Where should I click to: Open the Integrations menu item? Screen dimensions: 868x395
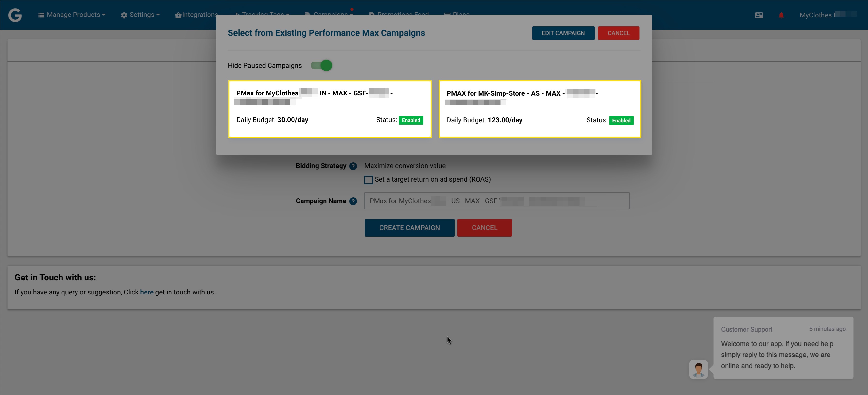click(196, 15)
